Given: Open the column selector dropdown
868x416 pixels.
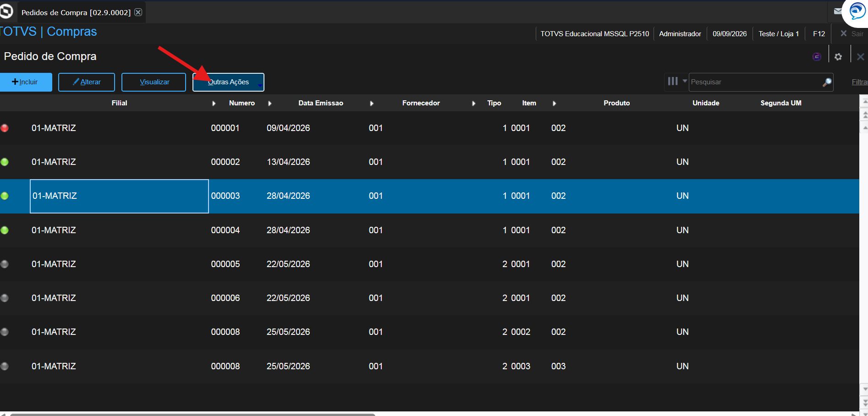Looking at the screenshot, I should point(676,82).
